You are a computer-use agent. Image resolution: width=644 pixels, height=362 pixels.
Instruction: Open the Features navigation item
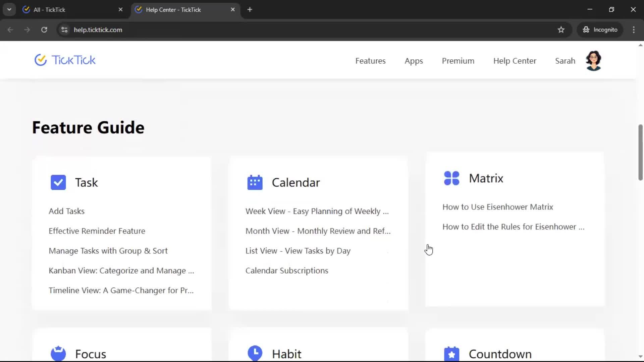370,61
